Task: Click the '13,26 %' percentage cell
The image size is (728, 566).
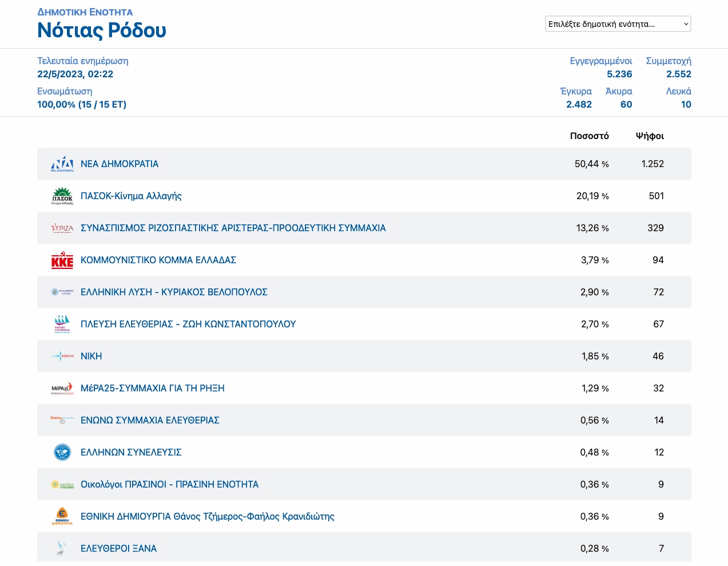Action: (592, 228)
